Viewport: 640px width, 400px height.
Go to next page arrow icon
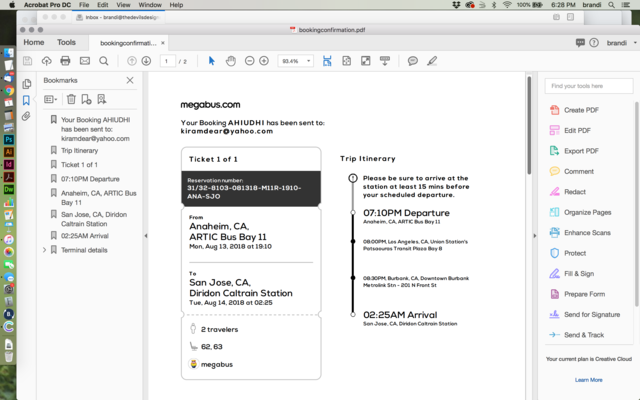(x=146, y=61)
